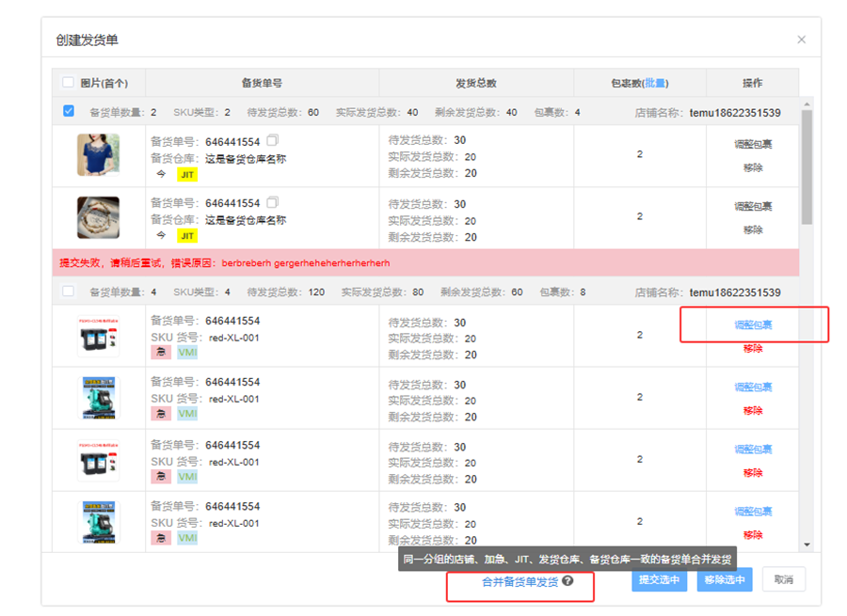This screenshot has height=616, width=847.
Task: Click the JIT tag in bracelet row
Action: click(187, 236)
